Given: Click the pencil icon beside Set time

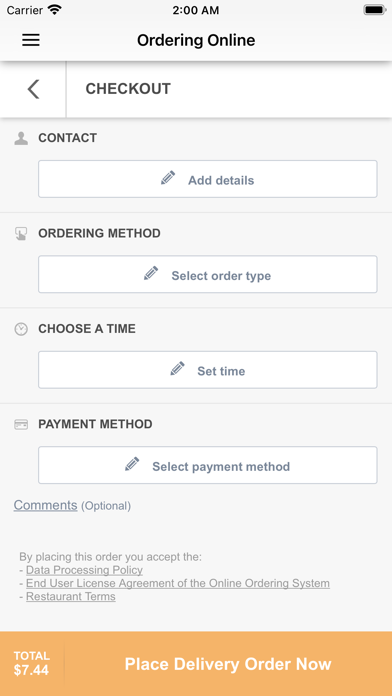Looking at the screenshot, I should click(x=177, y=368).
